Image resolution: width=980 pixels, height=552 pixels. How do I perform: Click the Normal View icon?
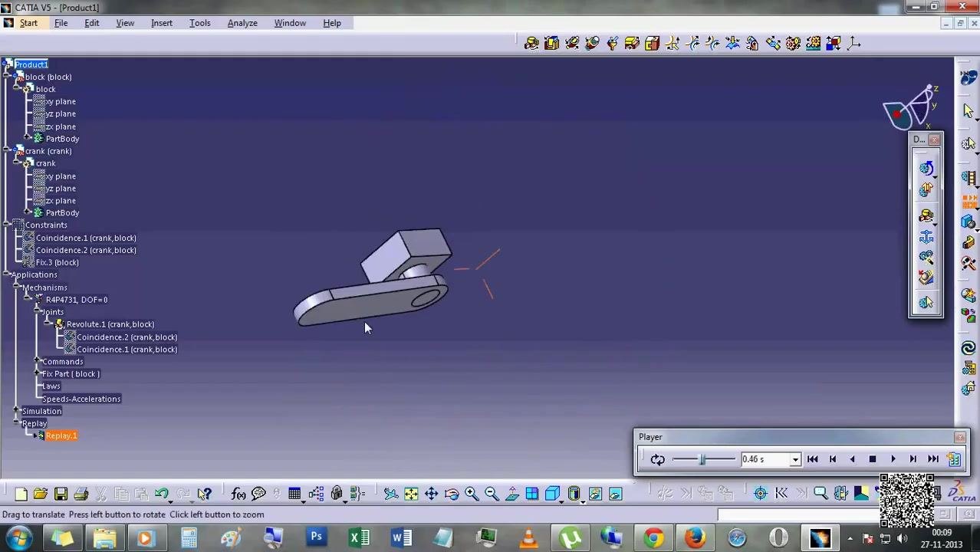point(511,495)
